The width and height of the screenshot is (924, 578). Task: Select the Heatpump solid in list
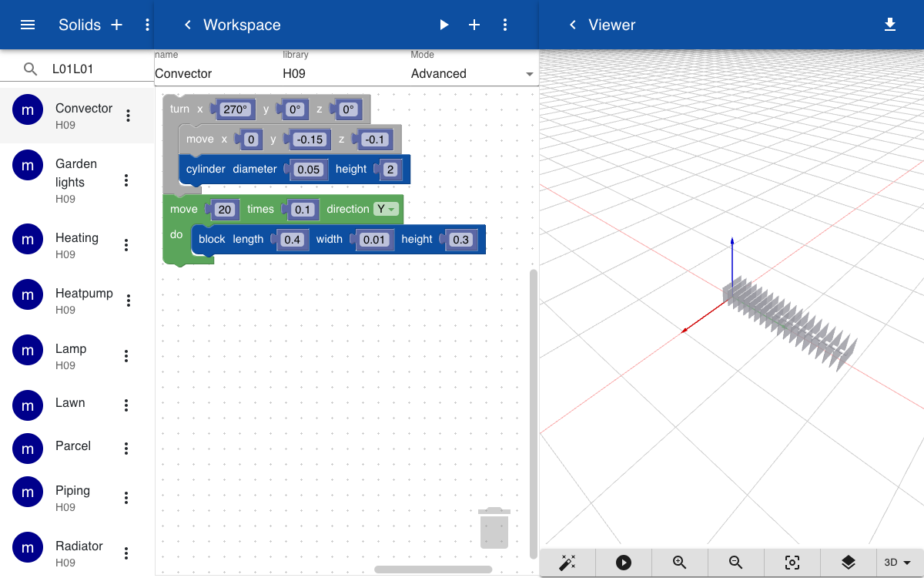coord(77,301)
